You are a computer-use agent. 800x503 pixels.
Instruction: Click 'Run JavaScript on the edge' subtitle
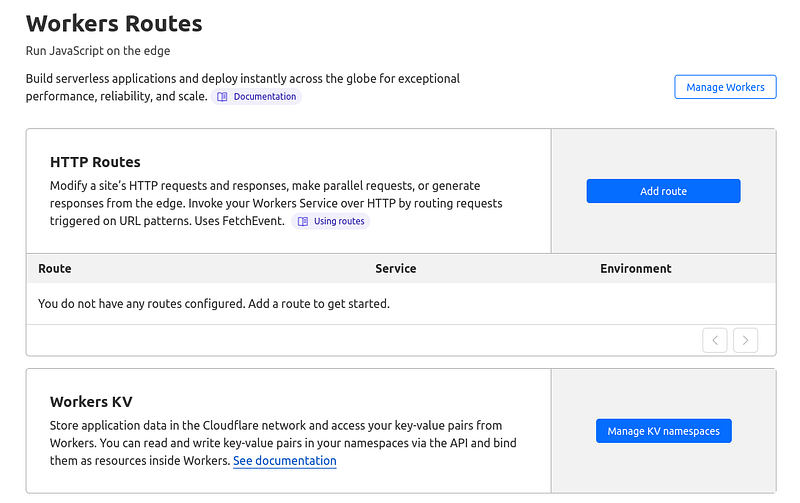(98, 51)
